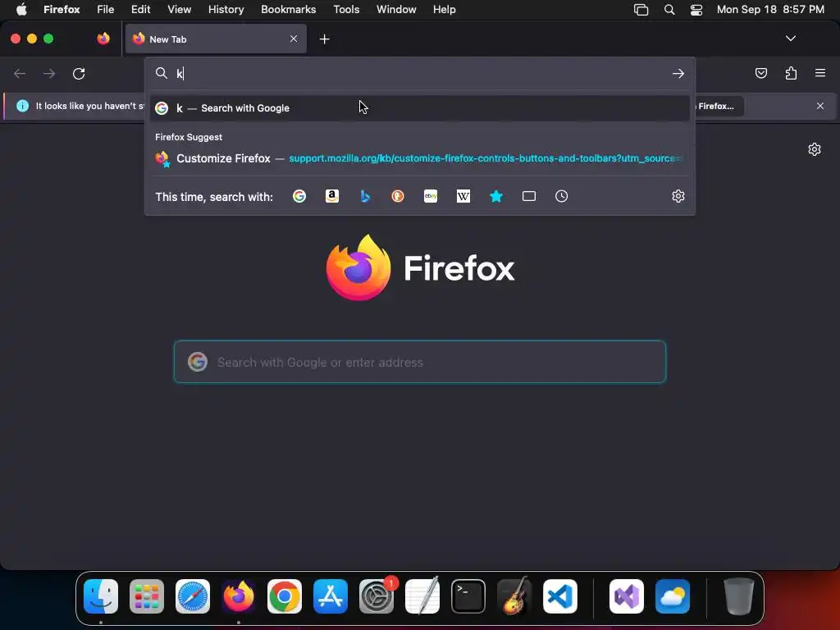This screenshot has width=840, height=630.
Task: Search open tabs using the tab icon
Action: point(529,196)
